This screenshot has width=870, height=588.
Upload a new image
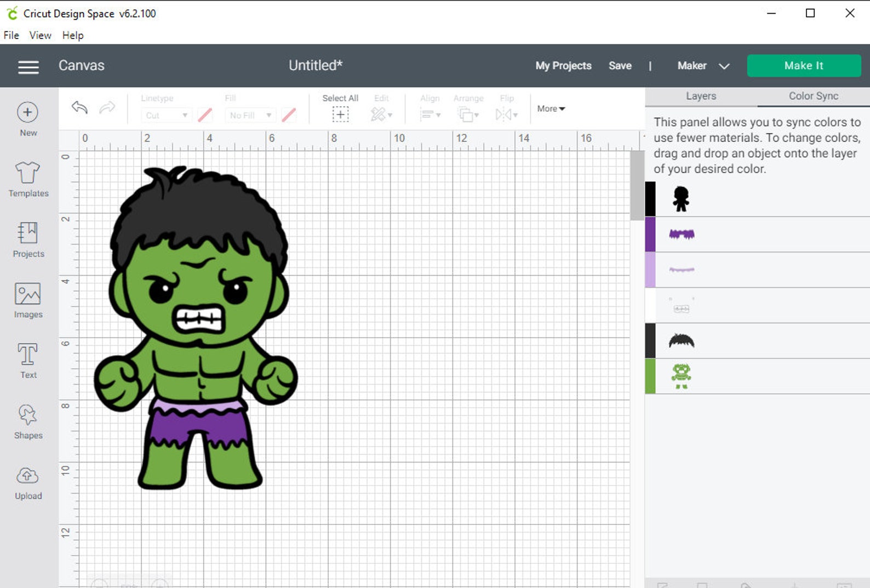[28, 483]
